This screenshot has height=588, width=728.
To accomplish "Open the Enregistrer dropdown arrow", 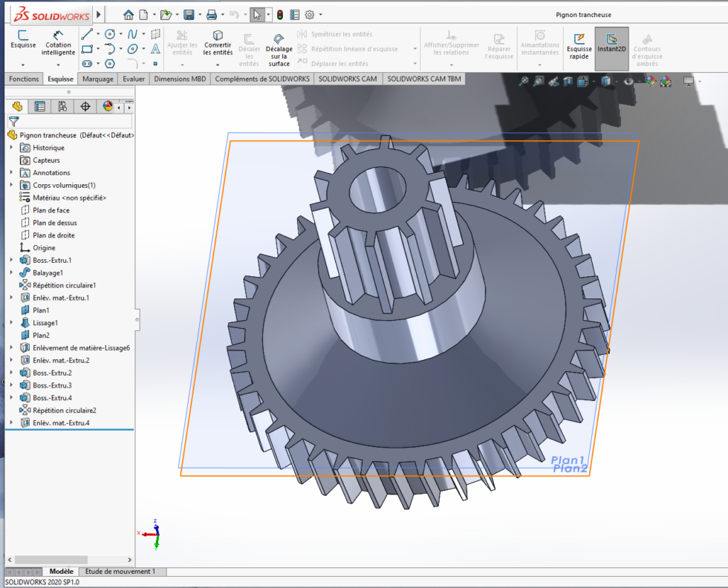I will 199,14.
